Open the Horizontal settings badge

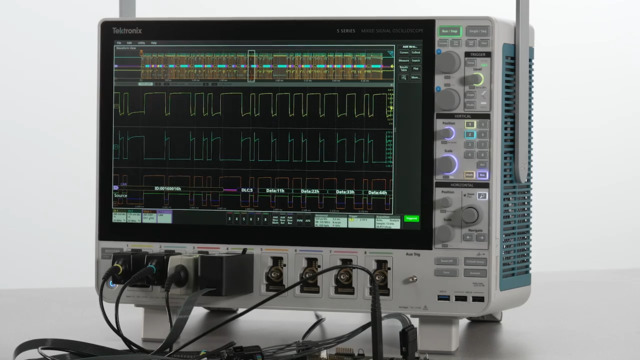tap(331, 221)
